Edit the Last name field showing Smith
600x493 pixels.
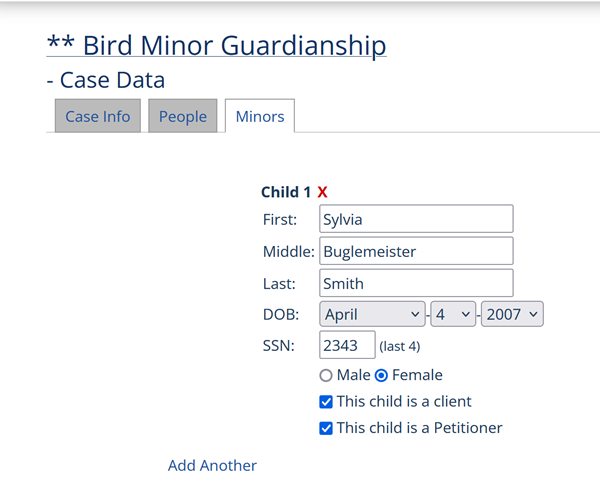[x=416, y=283]
